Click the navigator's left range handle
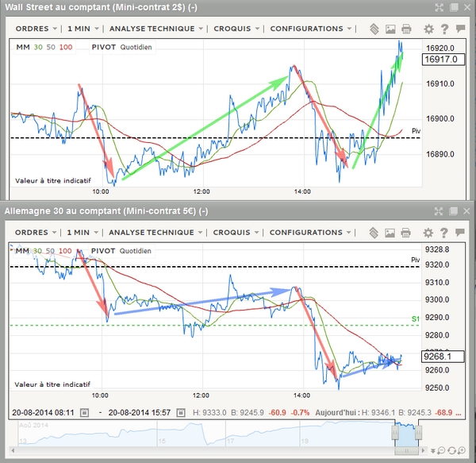The height and width of the screenshot is (463, 476). pyautogui.click(x=395, y=432)
